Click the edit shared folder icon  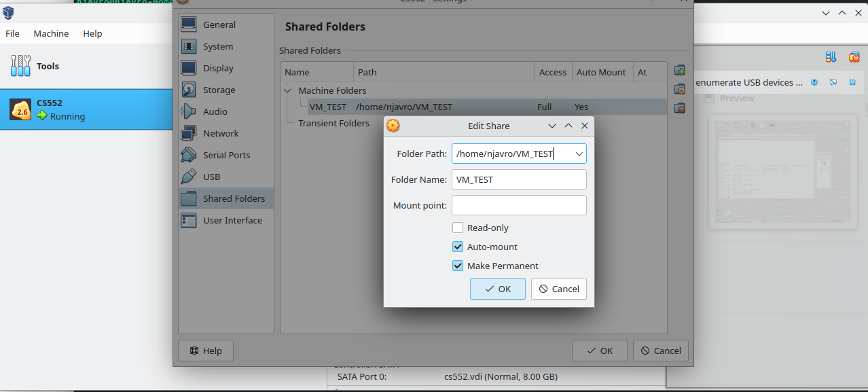[x=679, y=89]
